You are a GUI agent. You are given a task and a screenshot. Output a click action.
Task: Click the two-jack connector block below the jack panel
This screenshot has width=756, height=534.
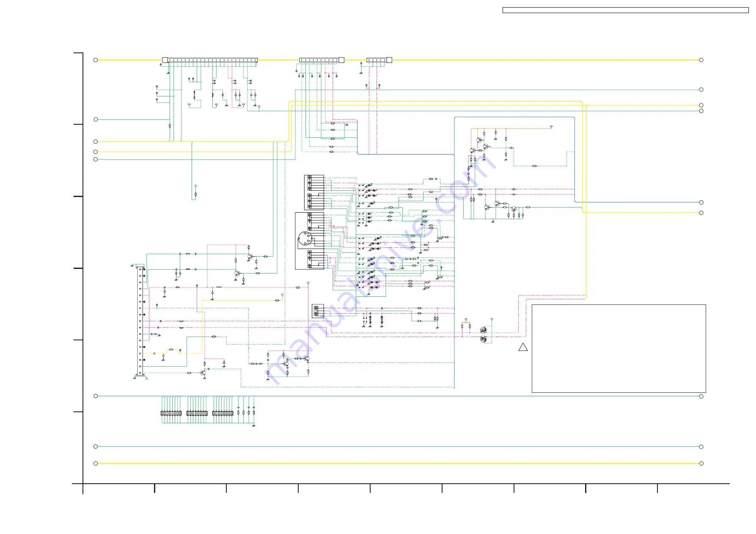coord(318,311)
